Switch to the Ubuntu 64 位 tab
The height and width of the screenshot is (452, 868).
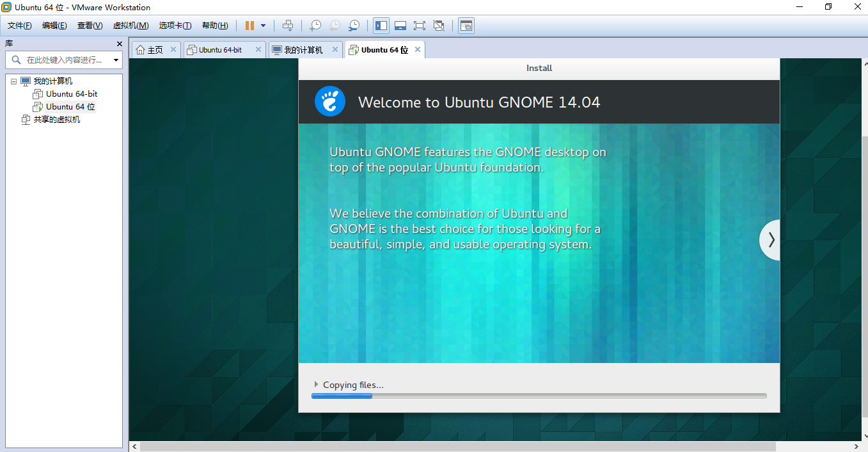pyautogui.click(x=384, y=50)
